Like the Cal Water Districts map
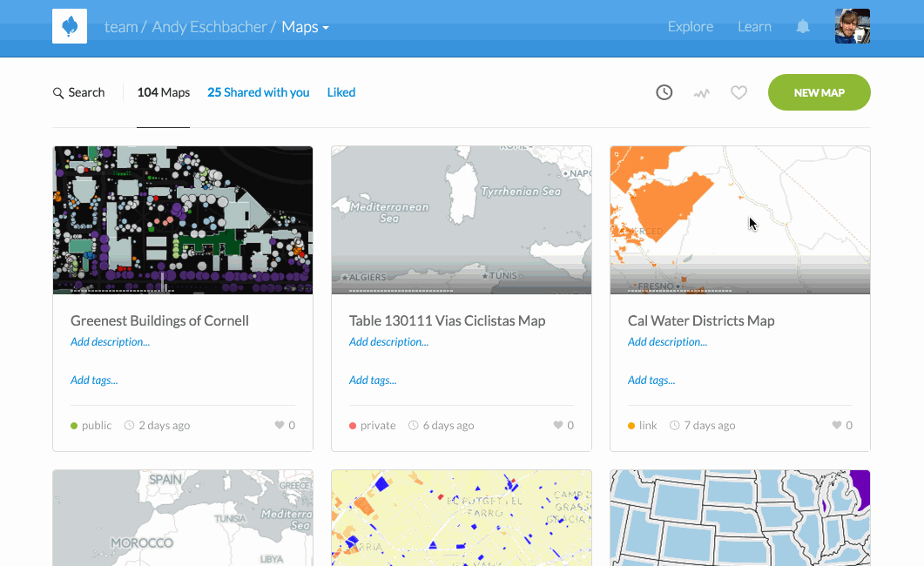 (837, 426)
